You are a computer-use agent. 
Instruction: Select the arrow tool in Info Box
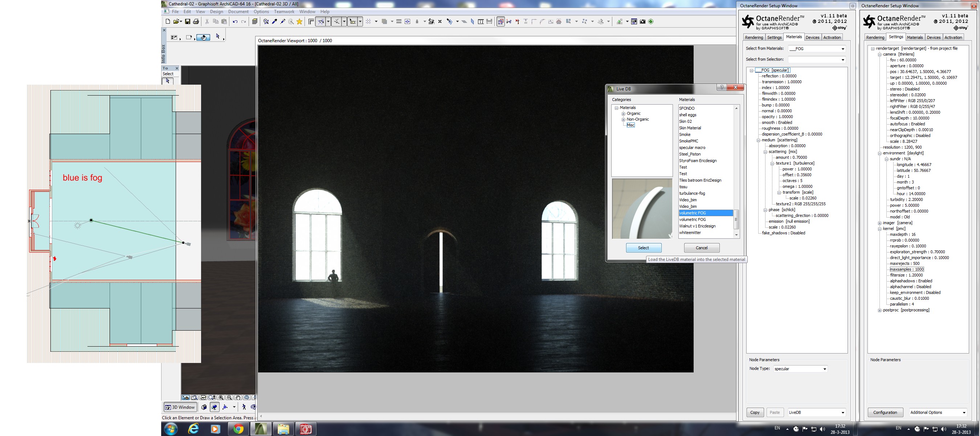pos(218,37)
